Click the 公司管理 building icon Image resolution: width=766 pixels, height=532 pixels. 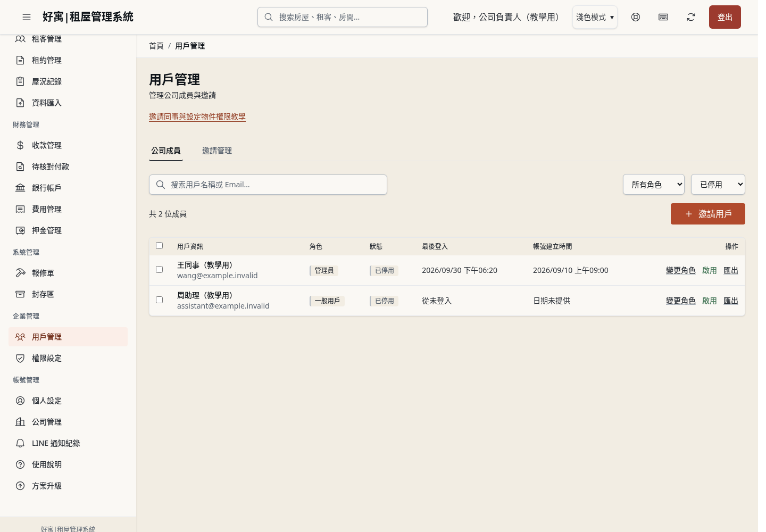point(20,422)
